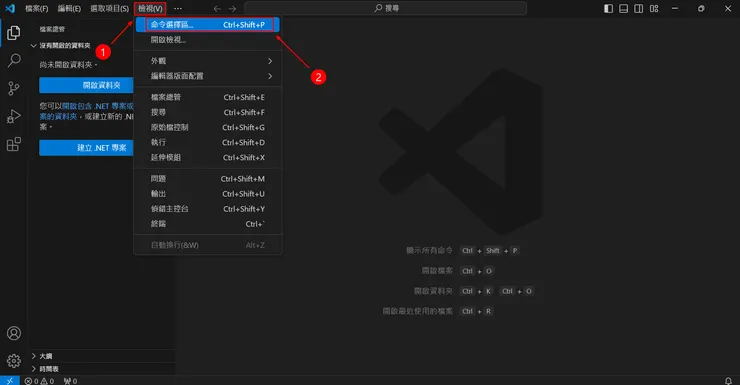
Task: Toggle panel layout icon
Action: [623, 8]
